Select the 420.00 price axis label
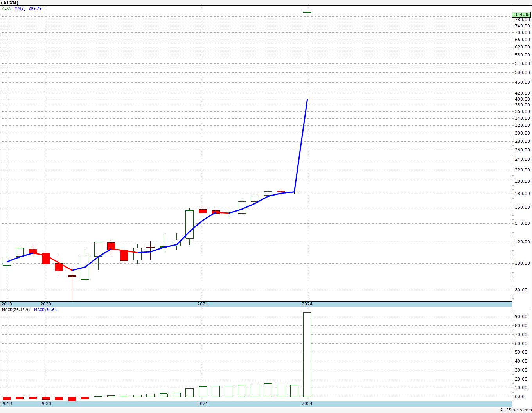The height and width of the screenshot is (413, 532). [522, 93]
